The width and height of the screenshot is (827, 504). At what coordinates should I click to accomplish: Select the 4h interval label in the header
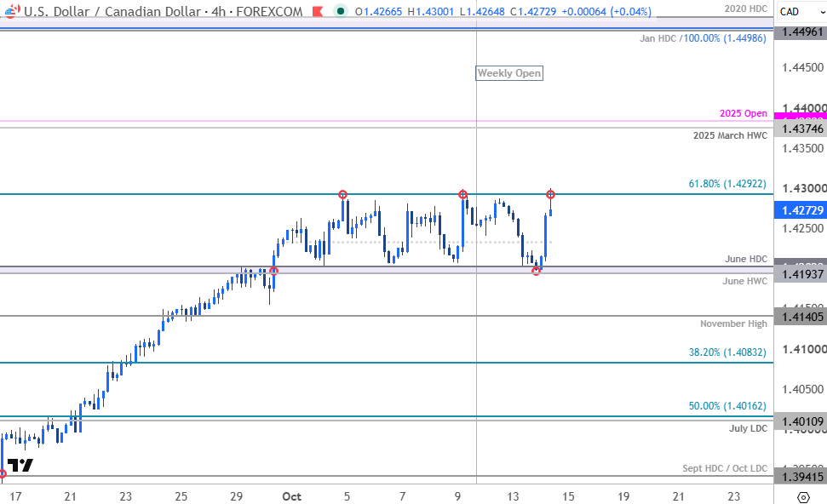click(218, 11)
